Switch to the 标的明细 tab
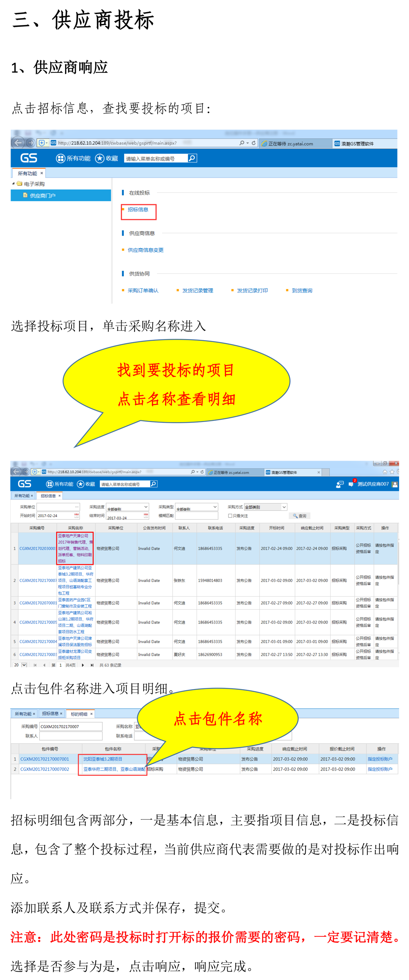This screenshot has width=409, height=980. (x=79, y=714)
